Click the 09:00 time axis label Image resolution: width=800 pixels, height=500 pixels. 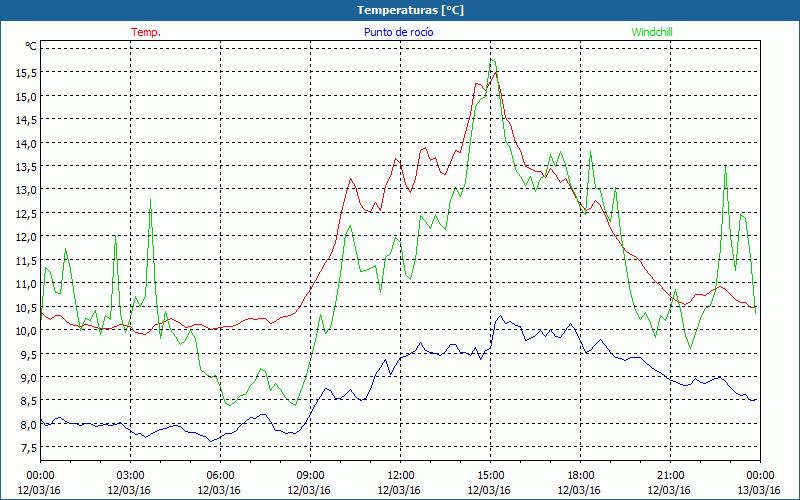pyautogui.click(x=310, y=476)
